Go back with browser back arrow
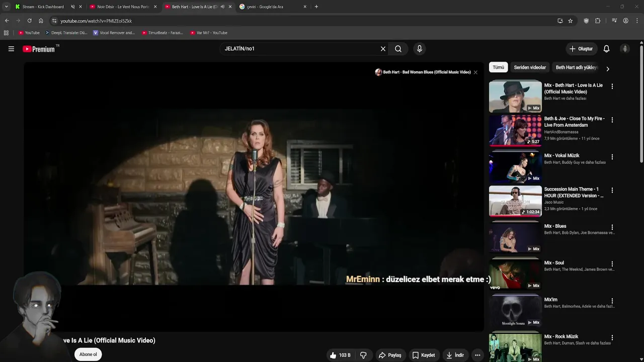This screenshot has height=362, width=644. click(x=7, y=21)
